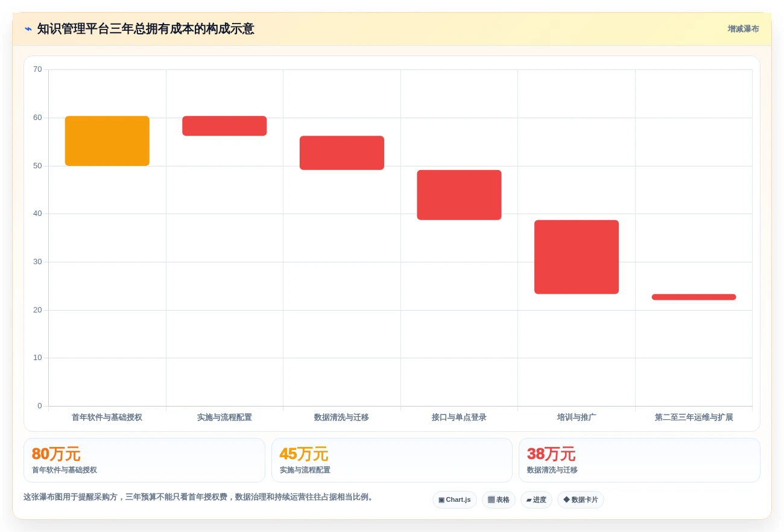Click the x-axis label 实施与流程配置
The height and width of the screenshot is (532, 784).
(224, 417)
